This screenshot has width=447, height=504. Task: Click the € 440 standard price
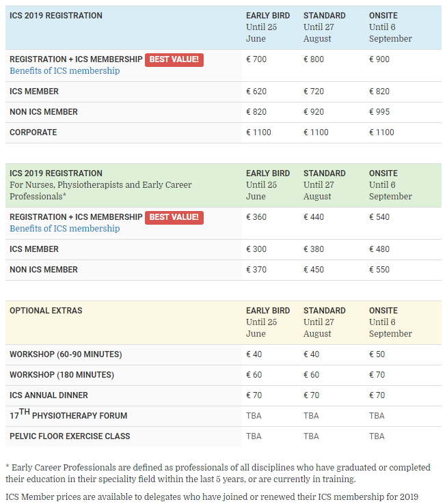tap(314, 217)
